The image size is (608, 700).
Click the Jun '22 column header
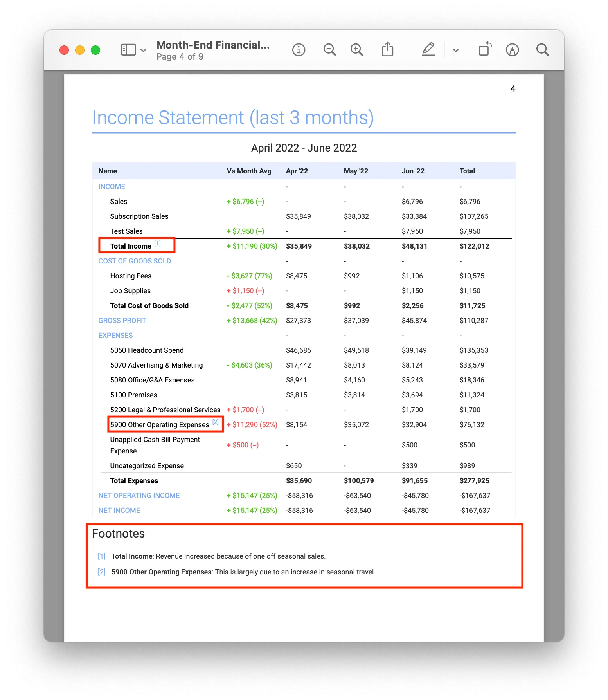413,171
